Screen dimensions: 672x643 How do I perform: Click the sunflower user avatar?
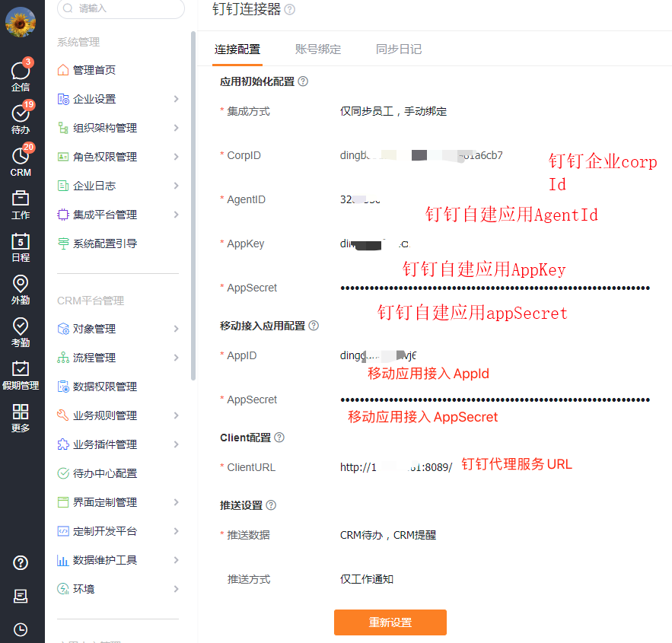click(20, 22)
